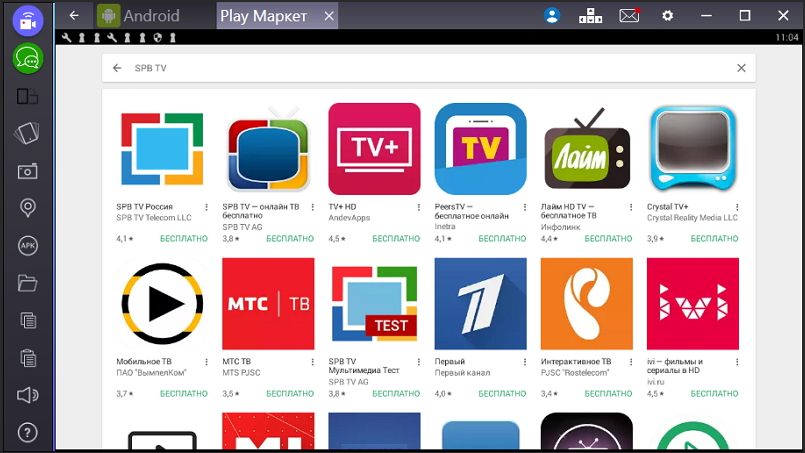
Task: Open the TV+ HD app icon
Action: tap(374, 149)
